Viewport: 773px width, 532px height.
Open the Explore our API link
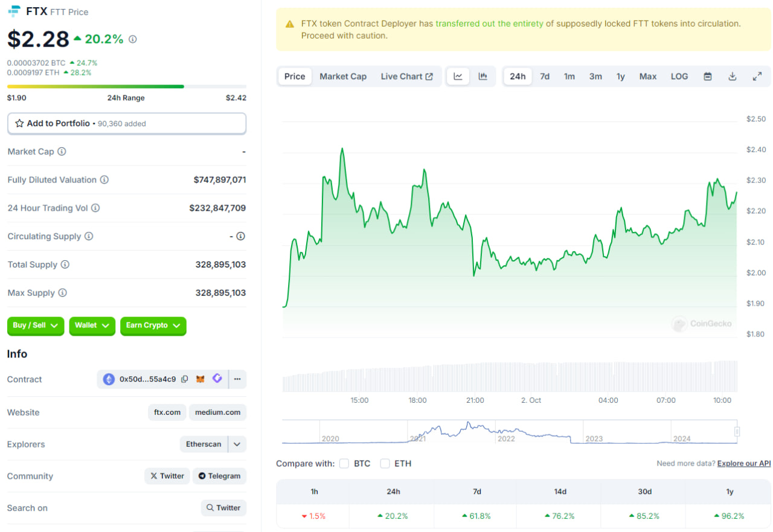pyautogui.click(x=744, y=464)
